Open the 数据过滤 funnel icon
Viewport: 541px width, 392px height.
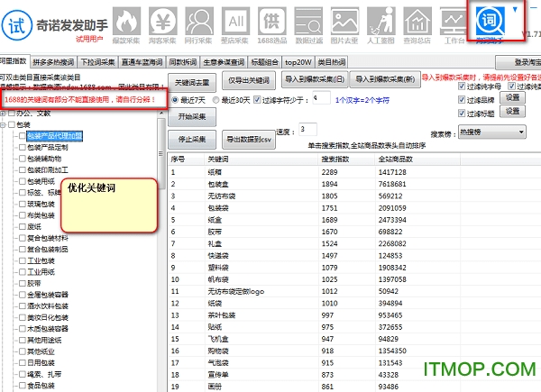308,23
